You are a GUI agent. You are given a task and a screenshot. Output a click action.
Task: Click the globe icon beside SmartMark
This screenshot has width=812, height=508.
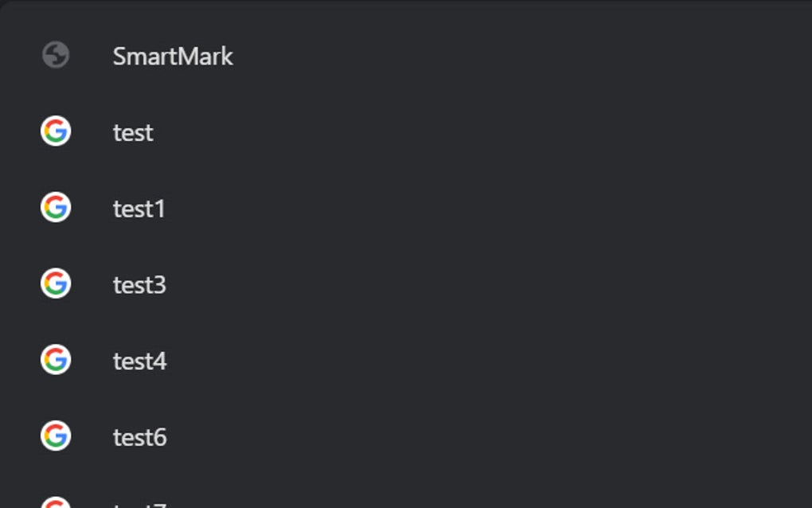click(56, 56)
